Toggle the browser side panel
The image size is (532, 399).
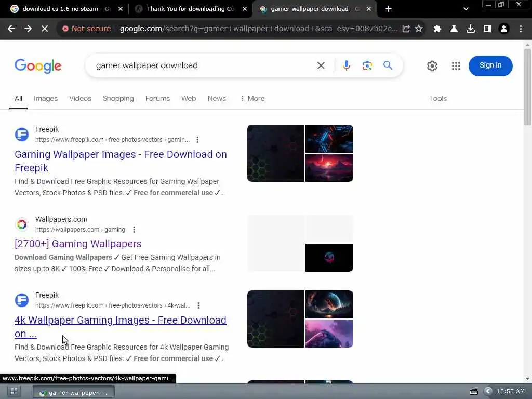[x=487, y=29]
